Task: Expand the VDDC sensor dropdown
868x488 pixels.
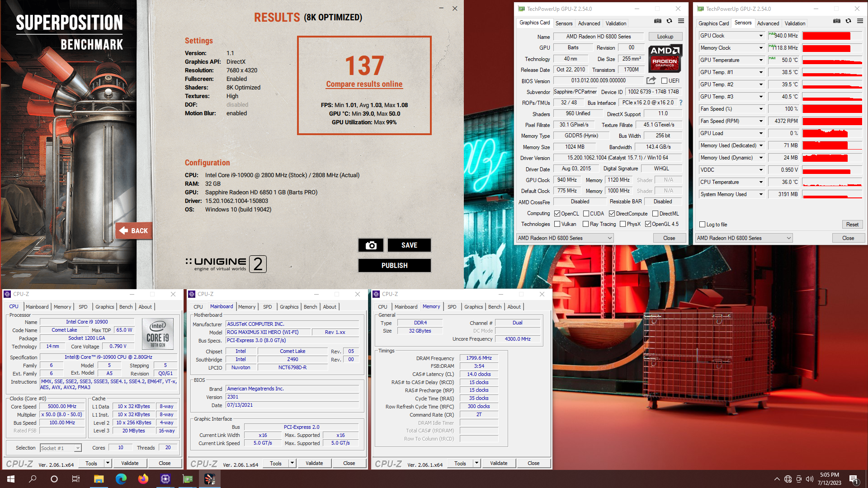Action: point(761,170)
